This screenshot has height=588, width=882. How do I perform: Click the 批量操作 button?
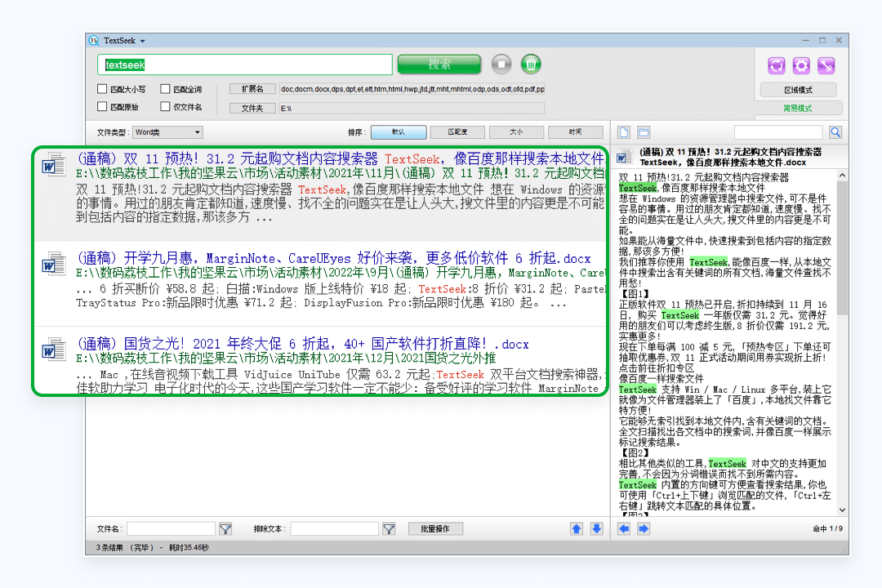(x=435, y=529)
